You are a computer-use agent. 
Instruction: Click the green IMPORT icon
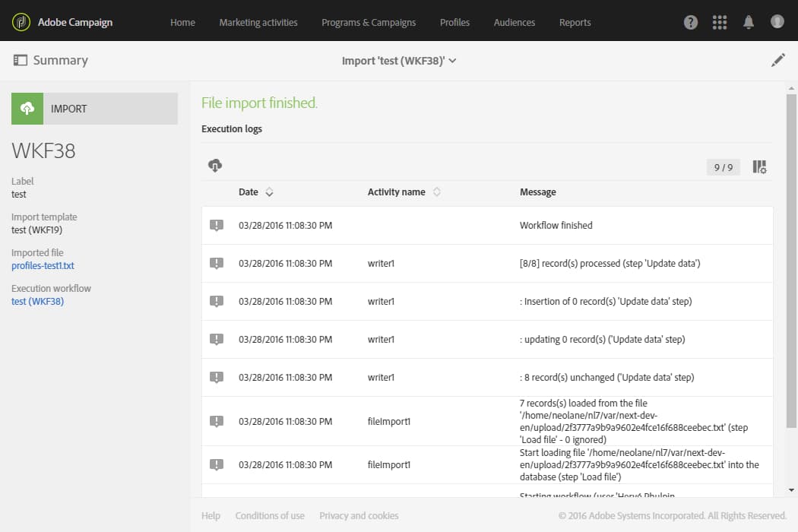pos(27,109)
